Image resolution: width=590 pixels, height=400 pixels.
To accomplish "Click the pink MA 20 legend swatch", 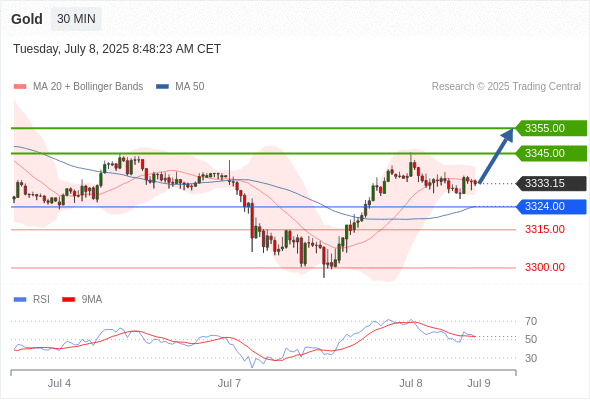I will [x=20, y=87].
